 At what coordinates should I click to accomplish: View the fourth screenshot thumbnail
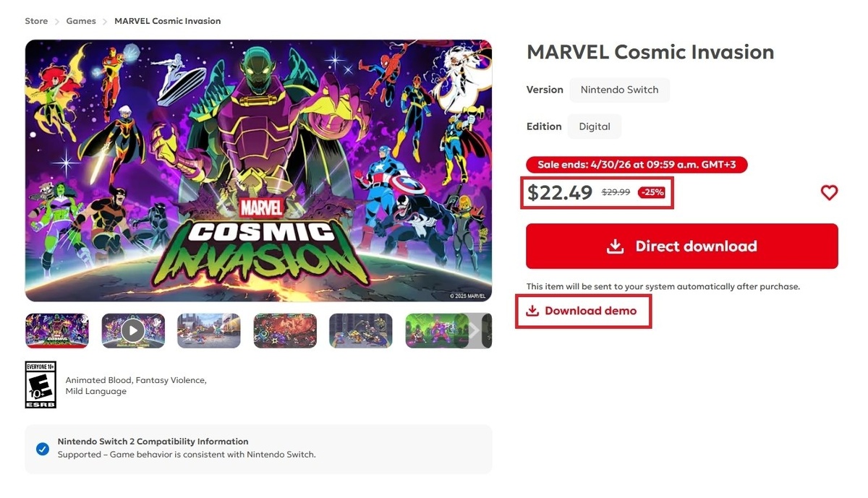coord(285,331)
